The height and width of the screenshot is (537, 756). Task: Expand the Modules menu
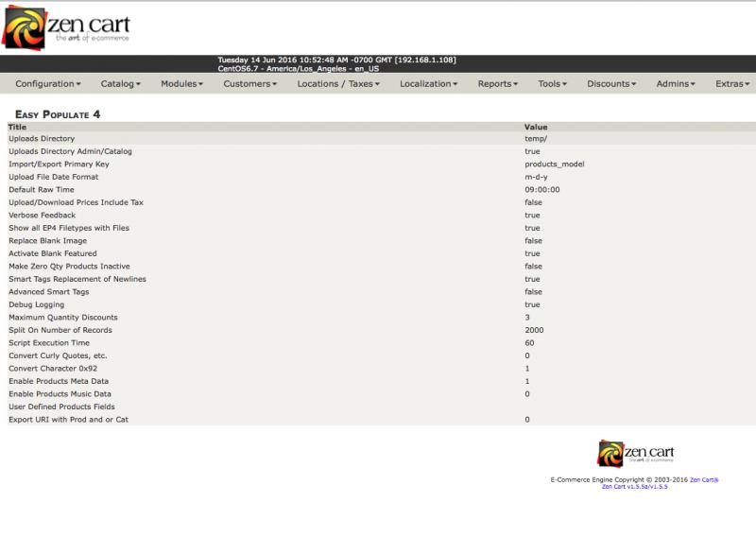coord(181,84)
